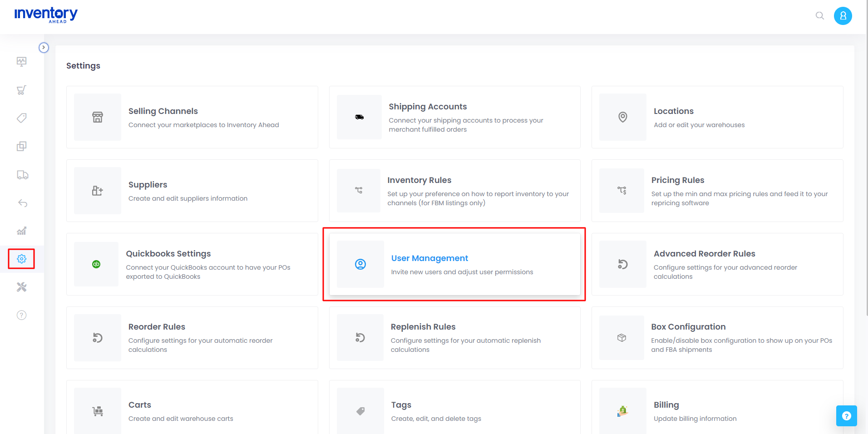Open User Management settings
868x434 pixels.
pyautogui.click(x=454, y=264)
